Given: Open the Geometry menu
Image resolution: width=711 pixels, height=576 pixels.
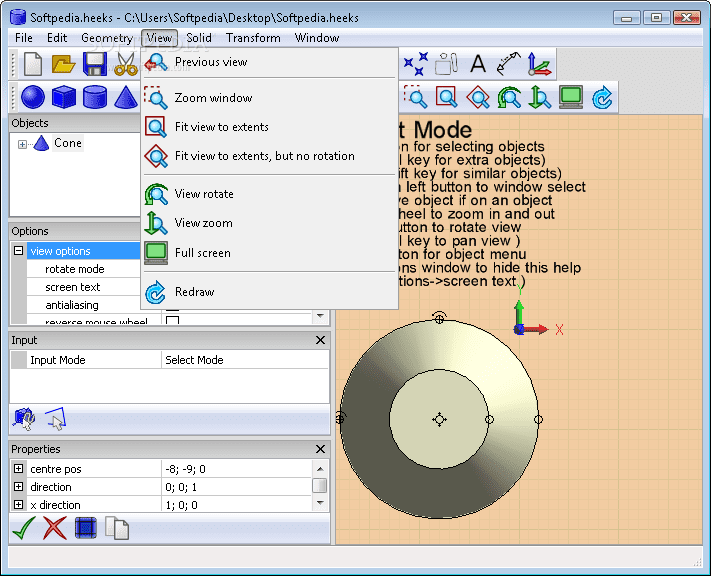Looking at the screenshot, I should 106,38.
